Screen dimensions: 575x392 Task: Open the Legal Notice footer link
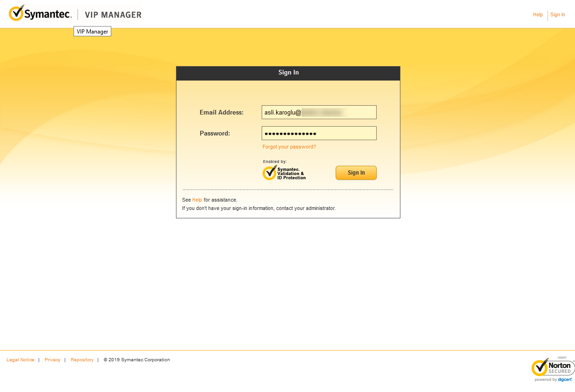pos(20,360)
